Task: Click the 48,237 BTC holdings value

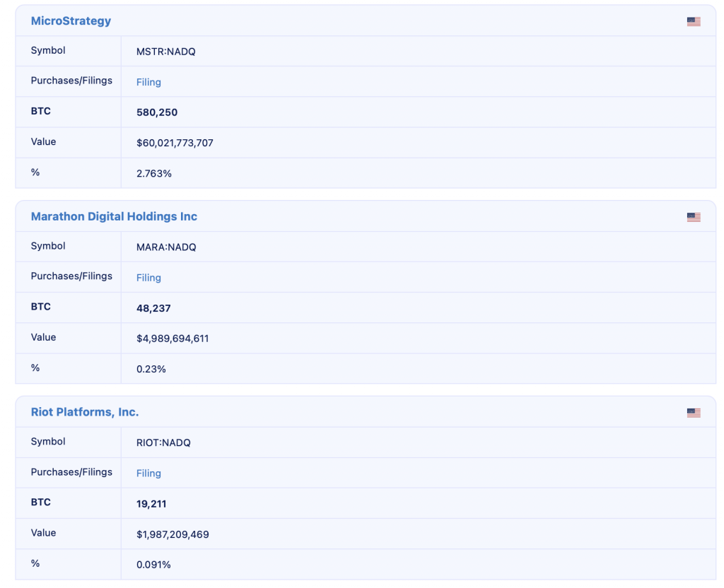Action: (x=153, y=308)
